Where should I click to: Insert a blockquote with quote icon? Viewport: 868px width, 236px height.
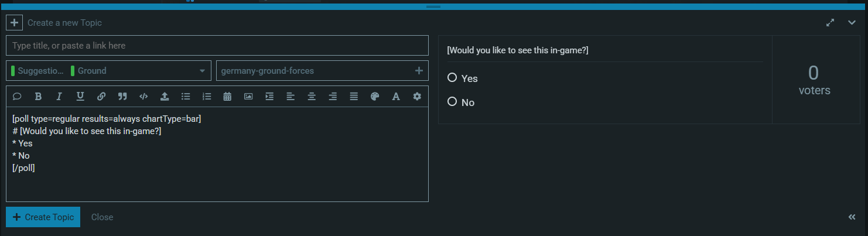tap(122, 97)
